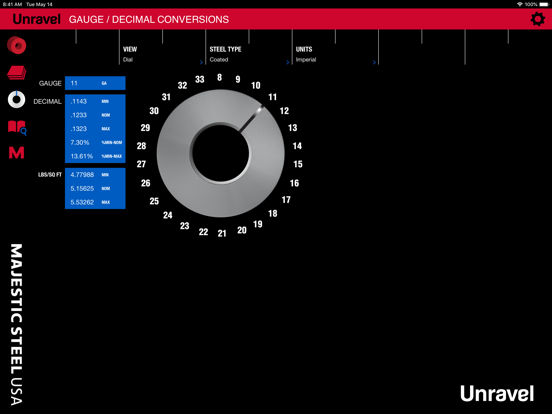Select gauge 24 on the dial

pyautogui.click(x=168, y=215)
